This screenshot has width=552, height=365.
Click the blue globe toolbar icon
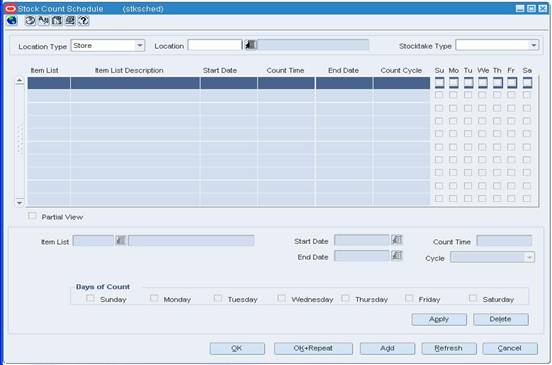(12, 21)
